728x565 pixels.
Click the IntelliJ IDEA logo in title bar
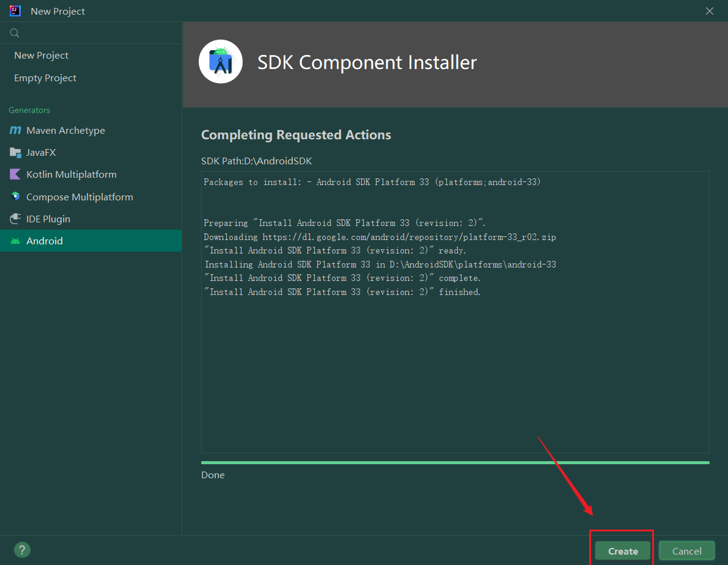pyautogui.click(x=15, y=10)
